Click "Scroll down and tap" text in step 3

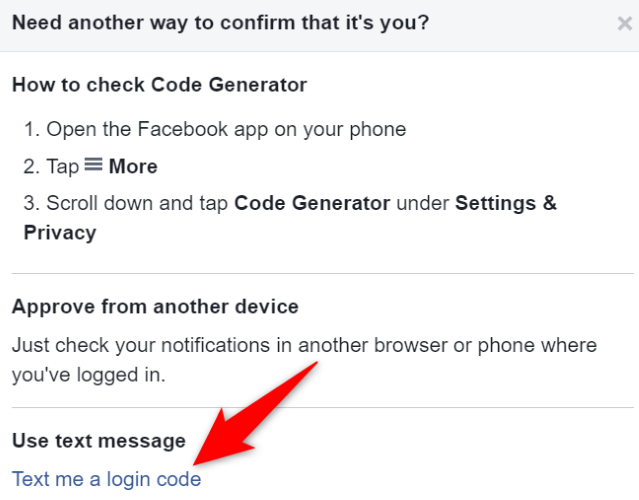[137, 203]
